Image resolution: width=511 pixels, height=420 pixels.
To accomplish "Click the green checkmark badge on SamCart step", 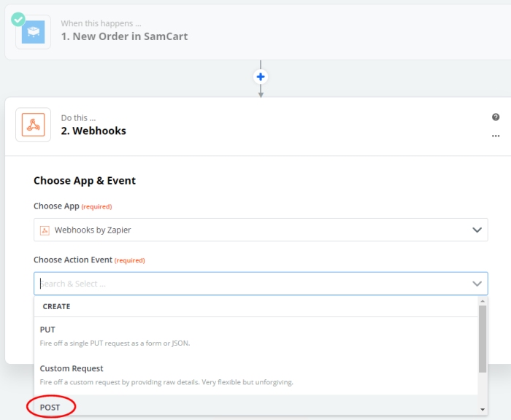I will (x=18, y=20).
